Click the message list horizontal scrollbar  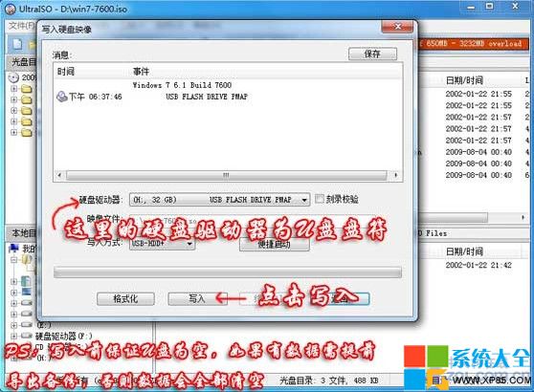[226, 175]
